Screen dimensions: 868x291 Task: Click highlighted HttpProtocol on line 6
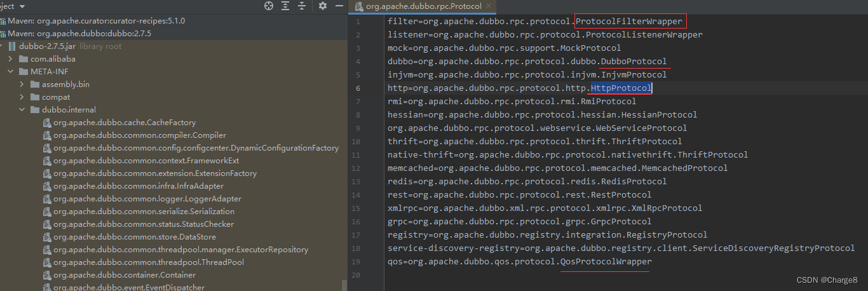tap(621, 88)
